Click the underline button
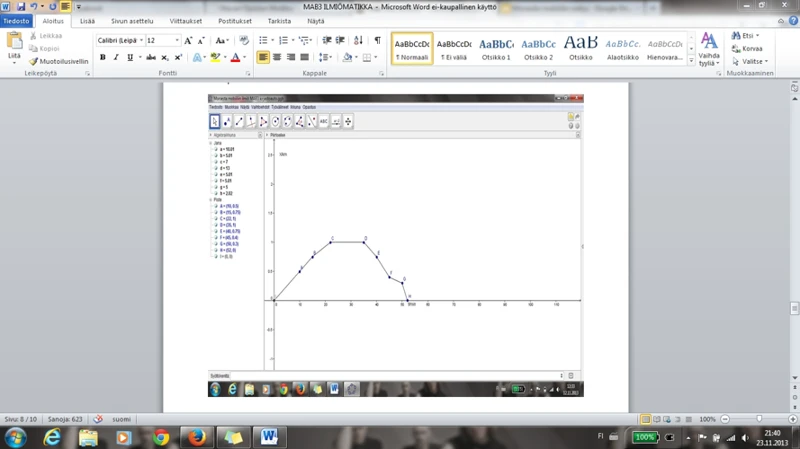The width and height of the screenshot is (800, 449). pyautogui.click(x=129, y=58)
